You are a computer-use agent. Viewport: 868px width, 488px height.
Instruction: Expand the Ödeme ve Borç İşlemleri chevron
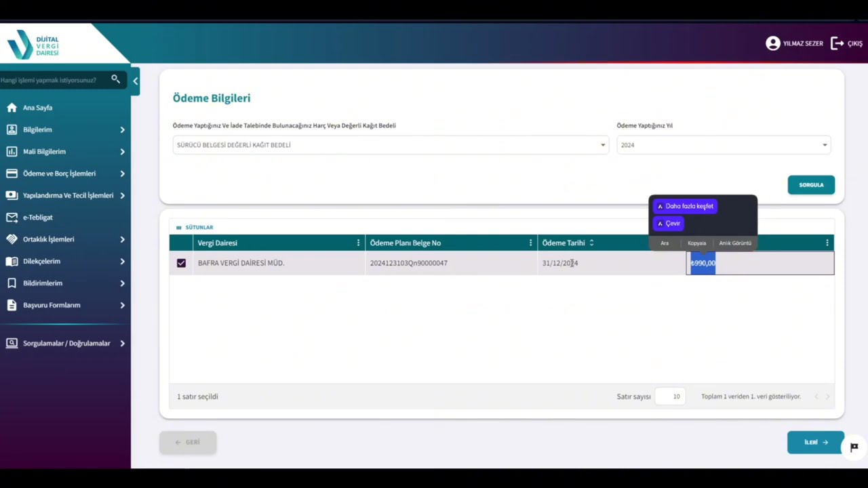(x=122, y=174)
